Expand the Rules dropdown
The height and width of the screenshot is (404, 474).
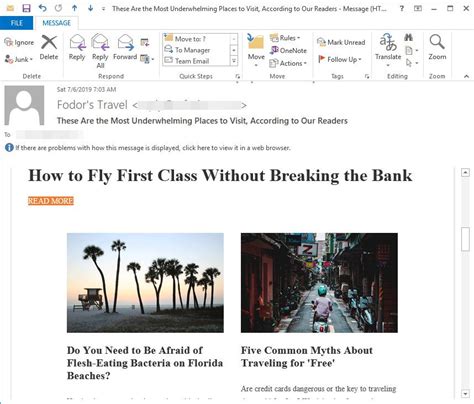[285, 38]
